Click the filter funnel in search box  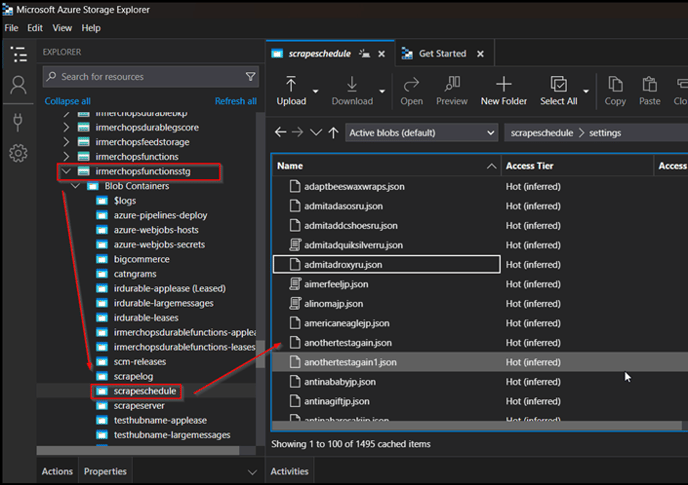[x=251, y=77]
